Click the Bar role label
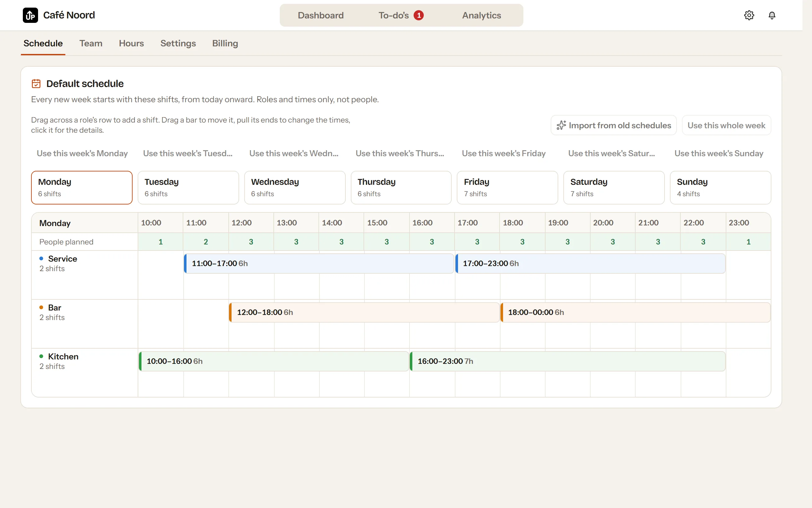The width and height of the screenshot is (812, 508). point(54,308)
